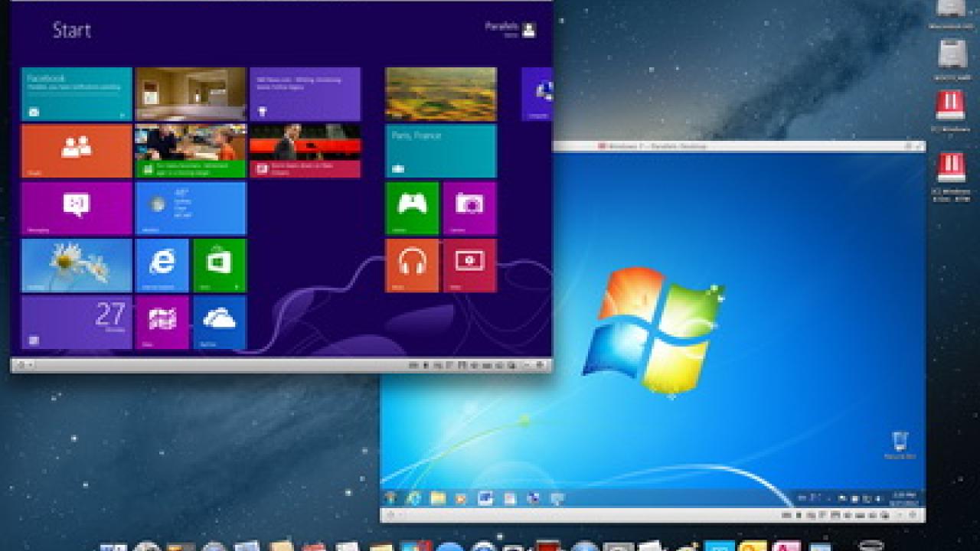The width and height of the screenshot is (980, 551).
Task: Open the Xbox Games controller tile
Action: [412, 208]
